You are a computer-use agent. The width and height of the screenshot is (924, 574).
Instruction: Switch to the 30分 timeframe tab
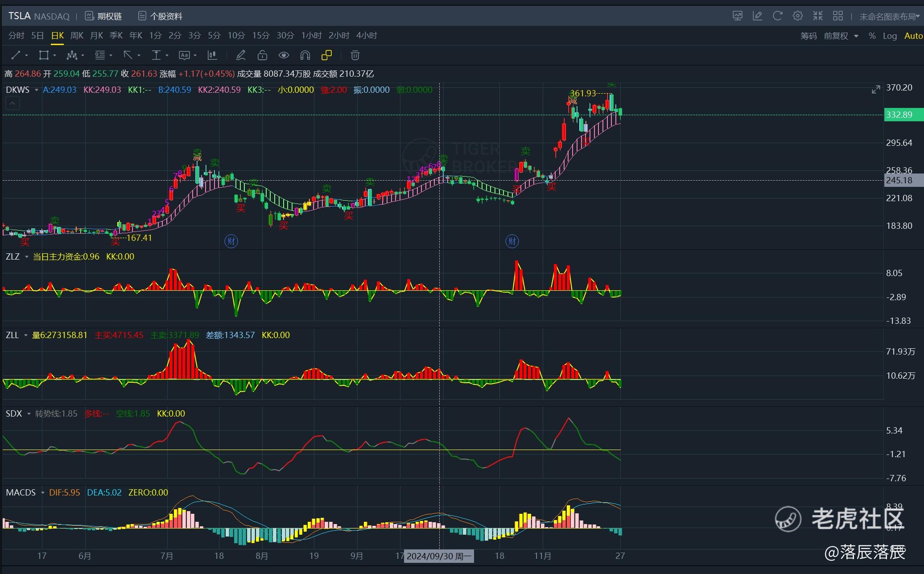click(x=285, y=35)
